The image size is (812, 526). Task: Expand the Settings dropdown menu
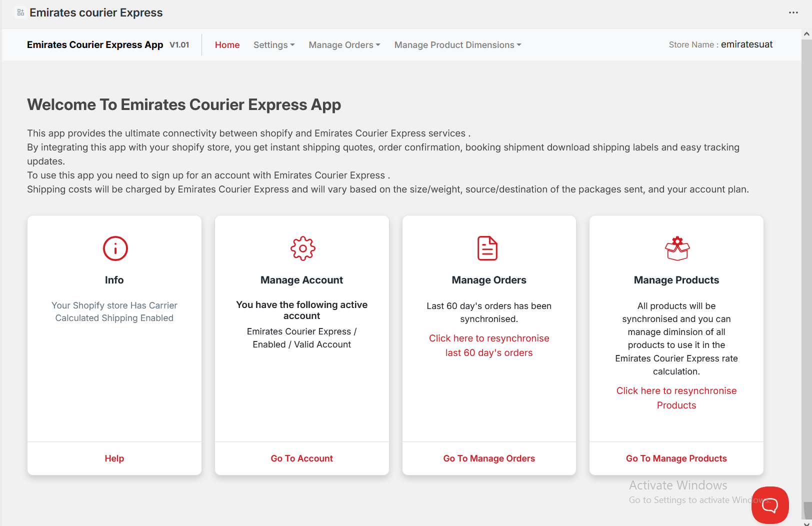pyautogui.click(x=274, y=45)
